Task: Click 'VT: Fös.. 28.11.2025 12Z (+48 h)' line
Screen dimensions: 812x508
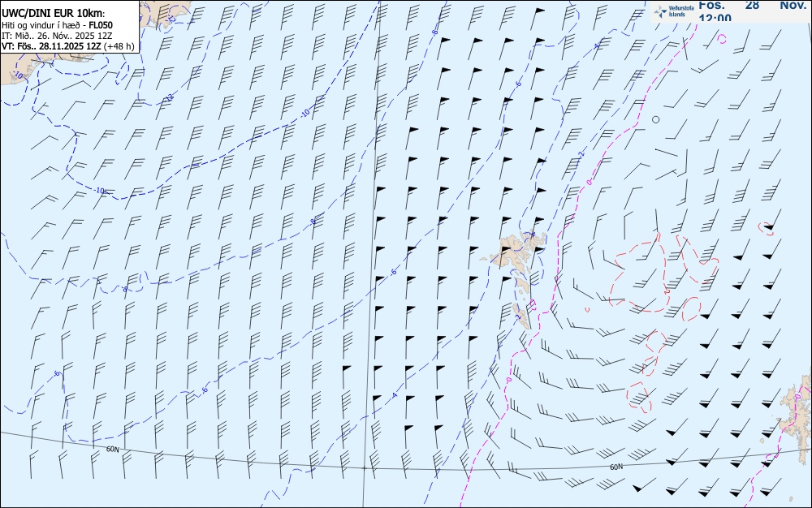Action: coord(68,46)
